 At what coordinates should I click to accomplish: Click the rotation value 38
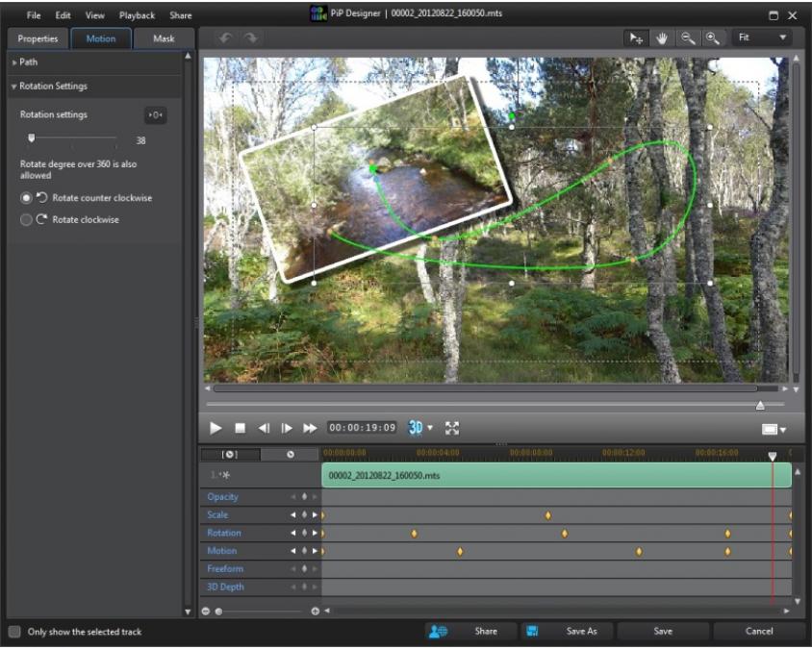click(140, 140)
